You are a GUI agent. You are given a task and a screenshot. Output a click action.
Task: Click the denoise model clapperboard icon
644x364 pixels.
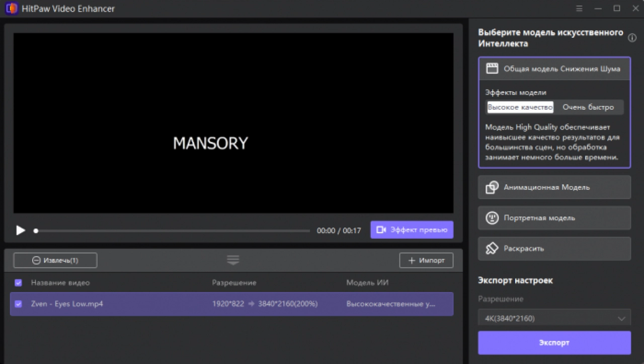[492, 68]
